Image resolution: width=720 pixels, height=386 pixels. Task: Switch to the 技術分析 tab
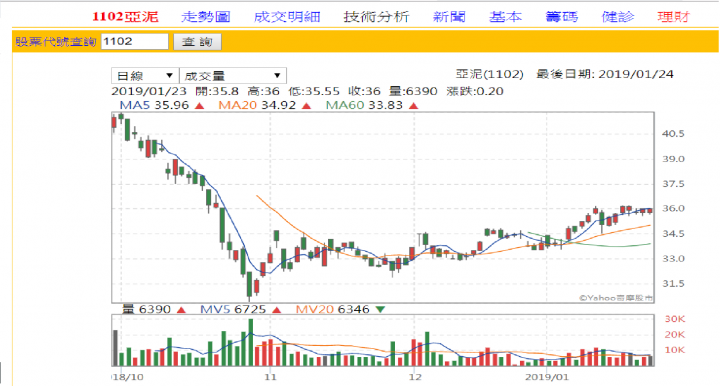(376, 17)
